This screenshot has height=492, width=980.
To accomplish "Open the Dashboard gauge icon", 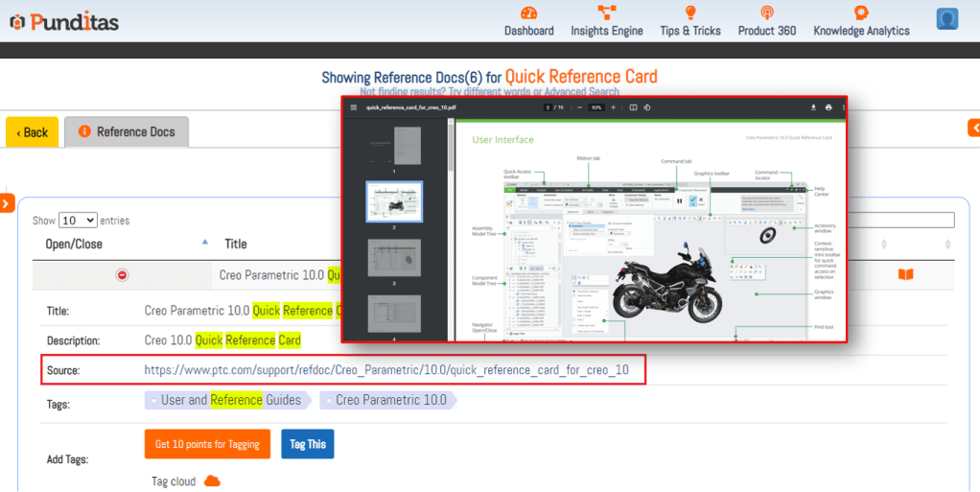I will point(528,12).
